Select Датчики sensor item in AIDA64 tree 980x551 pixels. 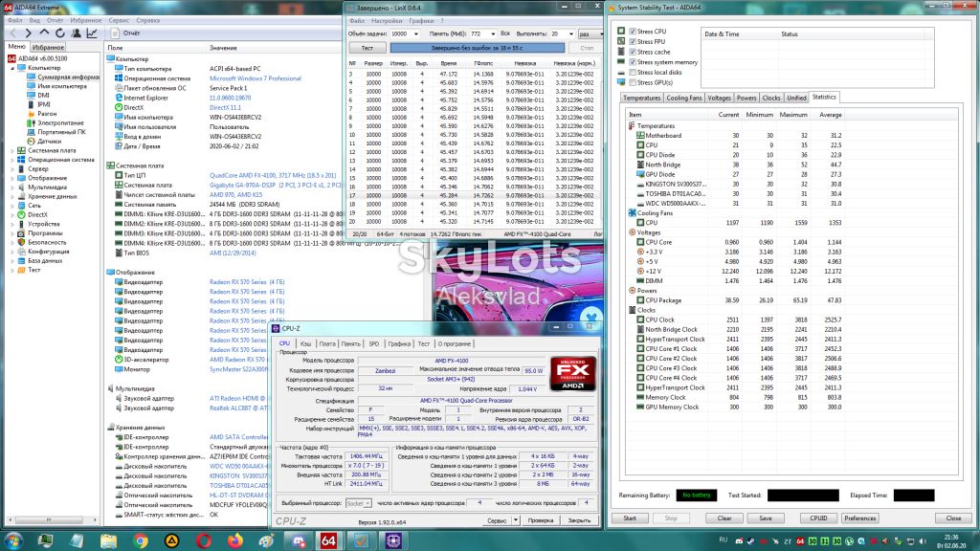click(x=49, y=142)
